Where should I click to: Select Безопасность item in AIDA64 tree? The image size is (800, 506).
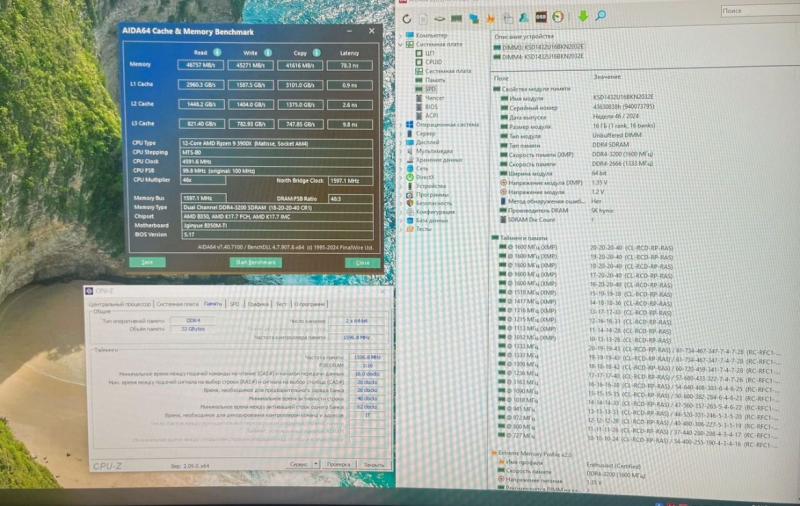(429, 203)
